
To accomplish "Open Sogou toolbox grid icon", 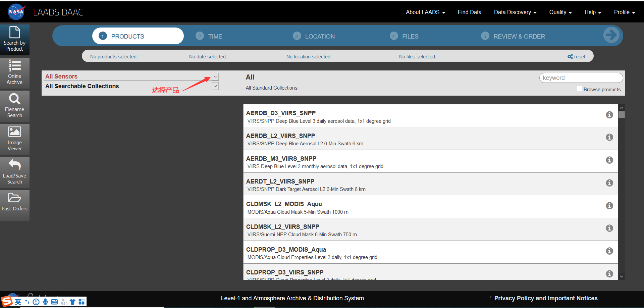I will point(82,302).
